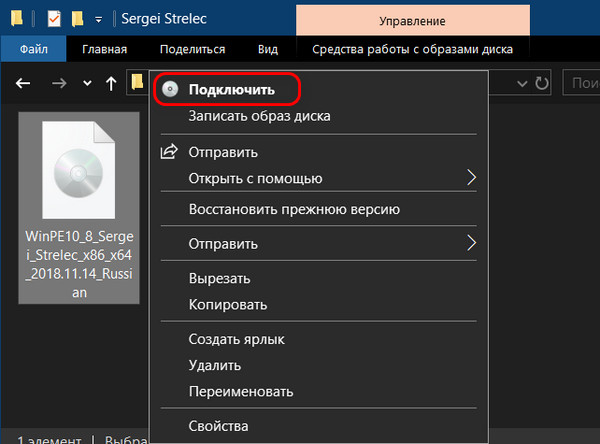Viewport: 600px width, 444px height.
Task: Open the Средства работы с образами диска tab
Action: 412,49
